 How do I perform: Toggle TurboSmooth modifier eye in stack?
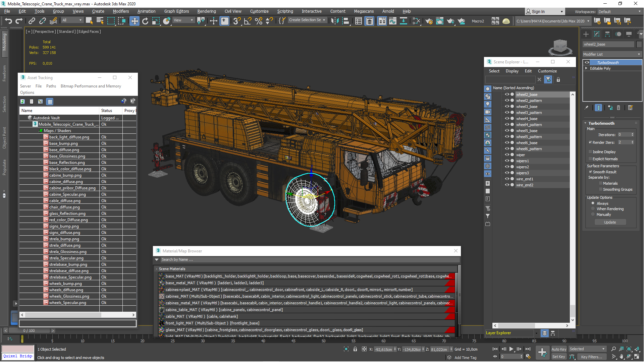tap(587, 62)
